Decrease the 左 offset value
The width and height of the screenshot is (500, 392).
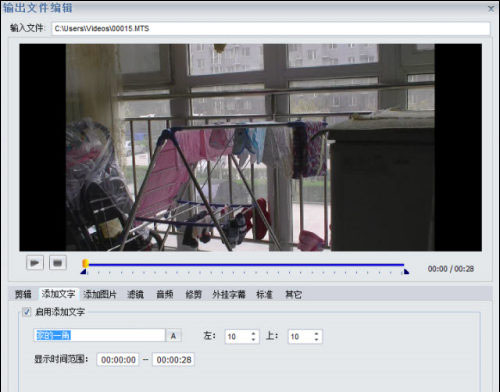pos(254,340)
